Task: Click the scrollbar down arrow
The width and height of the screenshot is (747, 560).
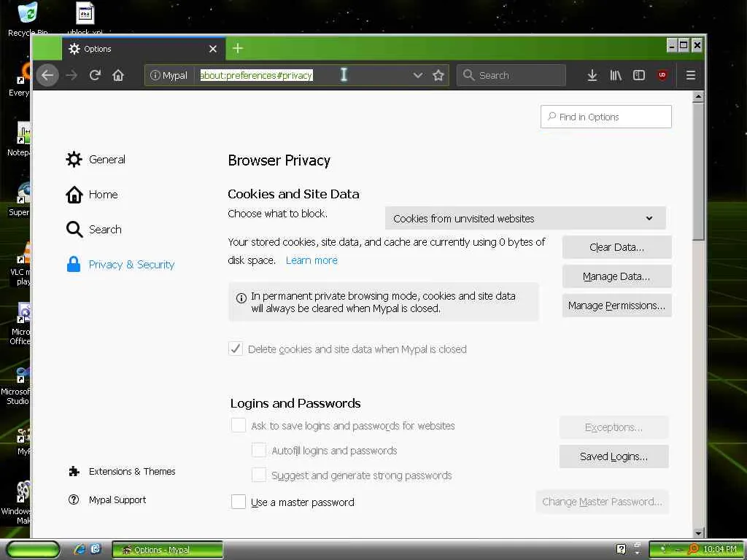Action: point(698,533)
